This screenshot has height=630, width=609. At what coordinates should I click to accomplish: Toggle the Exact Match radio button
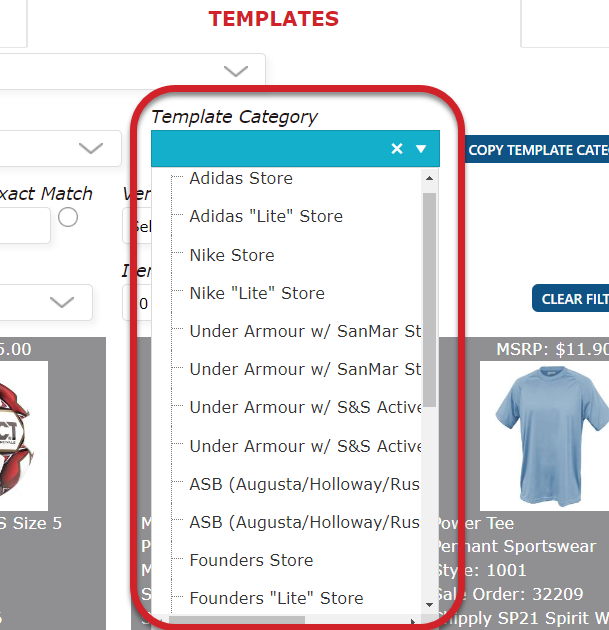pos(68,217)
